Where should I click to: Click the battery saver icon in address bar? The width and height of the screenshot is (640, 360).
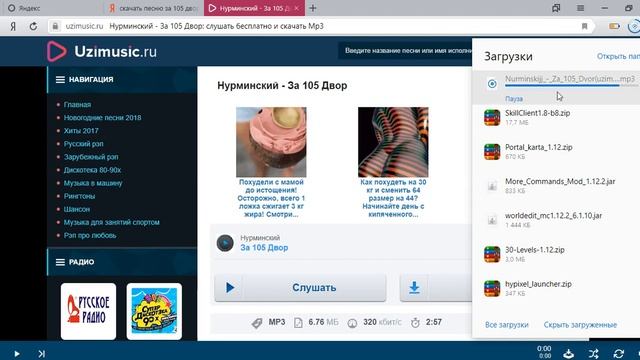pos(614,26)
